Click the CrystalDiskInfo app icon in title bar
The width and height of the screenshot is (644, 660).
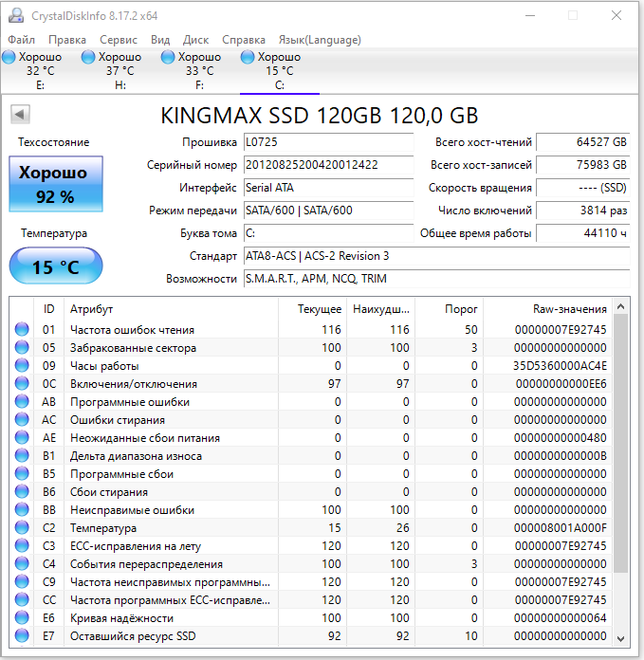(x=16, y=15)
